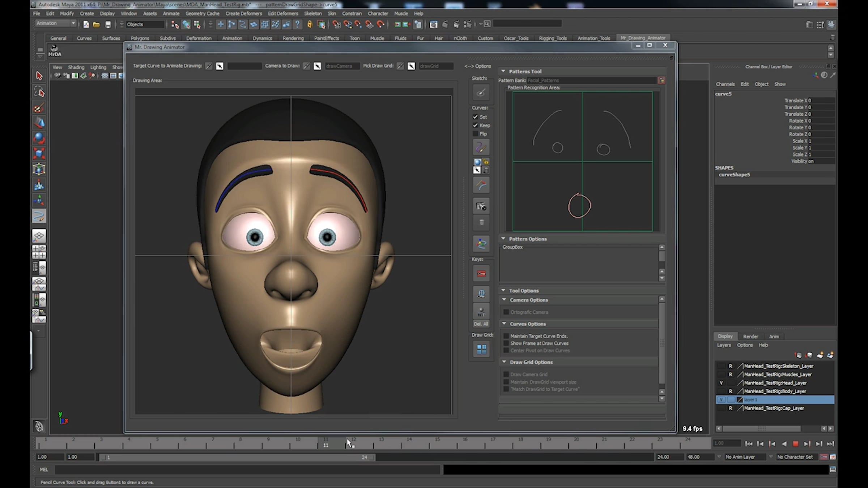The width and height of the screenshot is (868, 488).
Task: Click the single perspective layout icon
Action: [x=39, y=236]
